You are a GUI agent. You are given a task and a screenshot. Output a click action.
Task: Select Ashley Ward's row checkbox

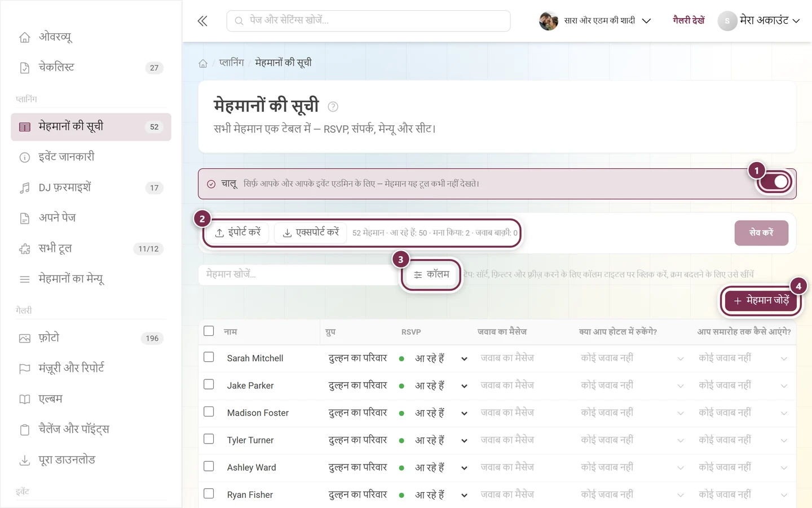pos(209,466)
